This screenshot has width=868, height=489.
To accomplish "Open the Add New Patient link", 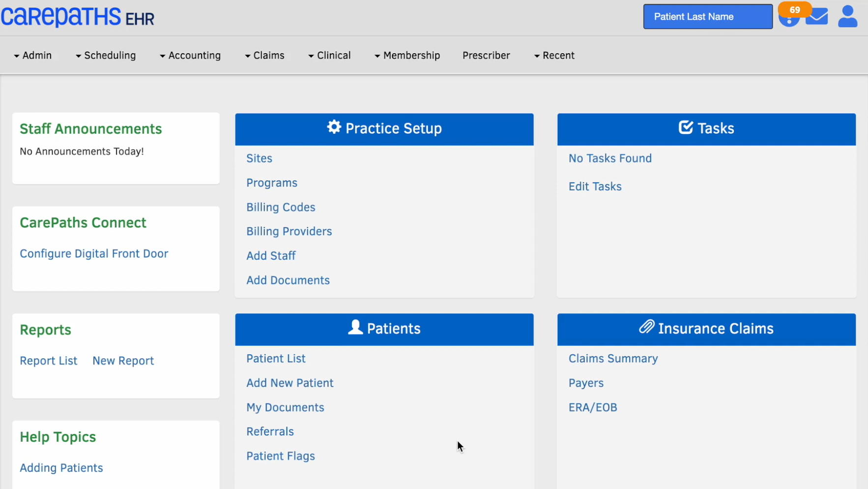I will point(289,383).
